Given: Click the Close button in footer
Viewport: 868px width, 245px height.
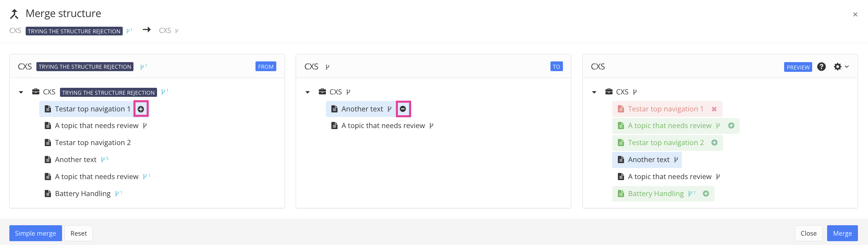Looking at the screenshot, I should [x=808, y=233].
